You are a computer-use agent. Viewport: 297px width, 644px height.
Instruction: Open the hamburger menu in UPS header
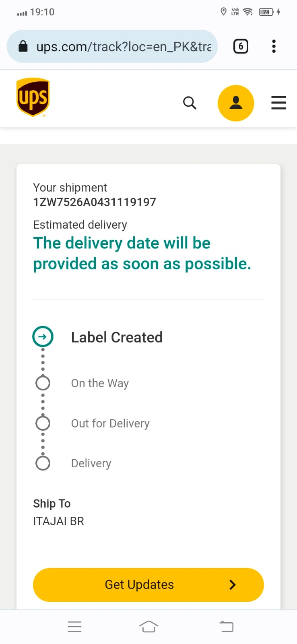278,103
